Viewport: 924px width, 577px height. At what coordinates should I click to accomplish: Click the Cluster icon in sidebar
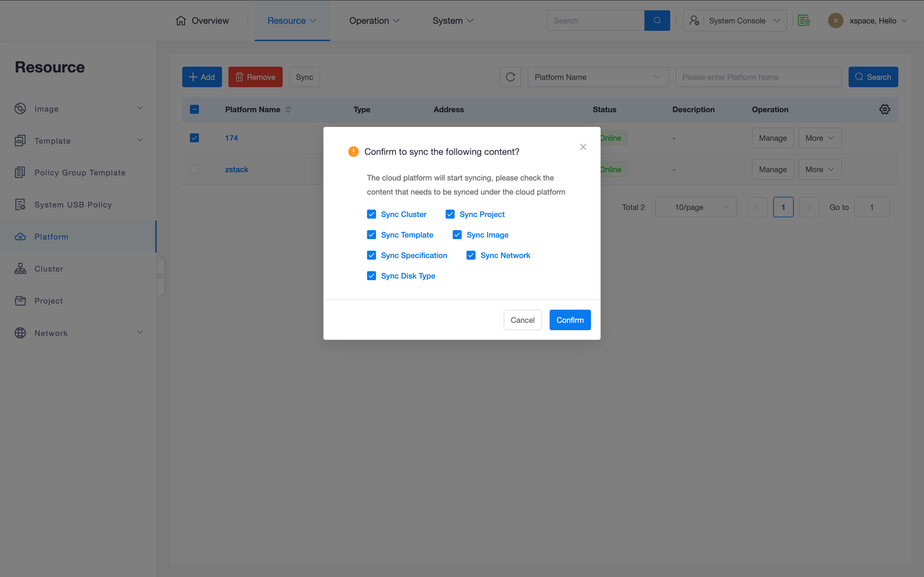coord(20,269)
